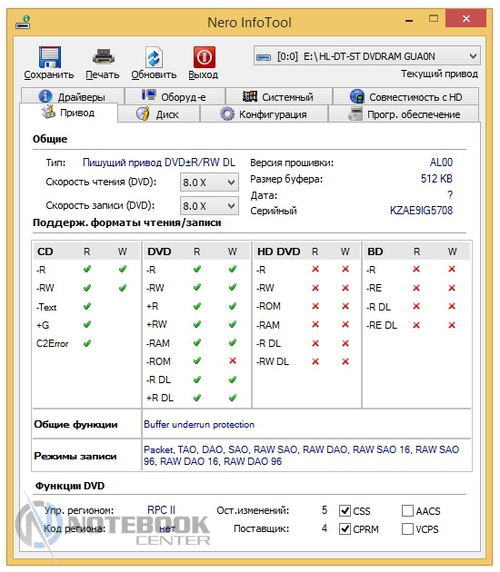This screenshot has height=572, width=500.
Task: Click the Сохранить floppy disk icon
Action: (x=50, y=57)
